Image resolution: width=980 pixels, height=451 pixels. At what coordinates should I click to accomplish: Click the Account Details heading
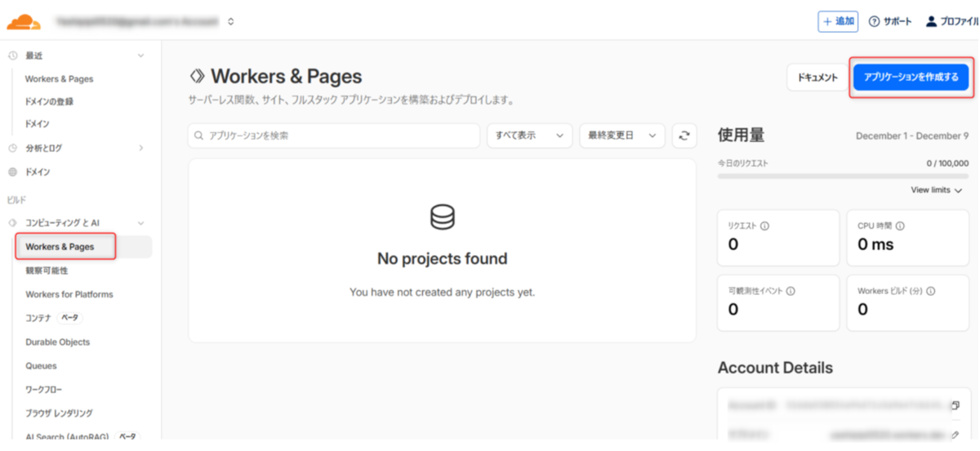(775, 368)
